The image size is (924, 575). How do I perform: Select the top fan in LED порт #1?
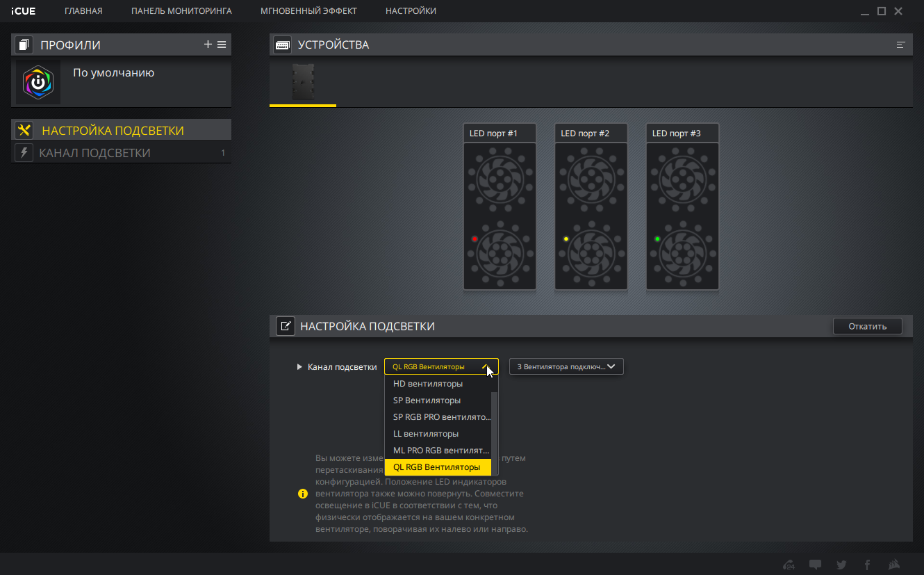pos(500,180)
